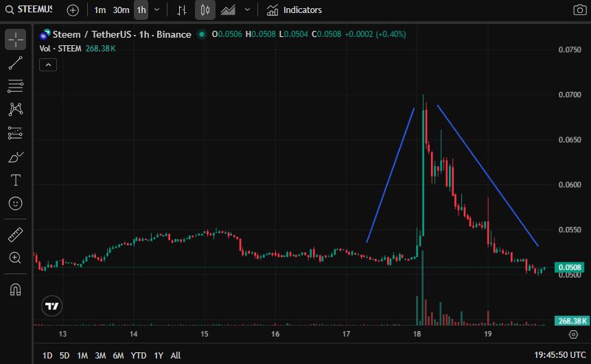
Task: Click the green market status dot
Action: (202, 35)
